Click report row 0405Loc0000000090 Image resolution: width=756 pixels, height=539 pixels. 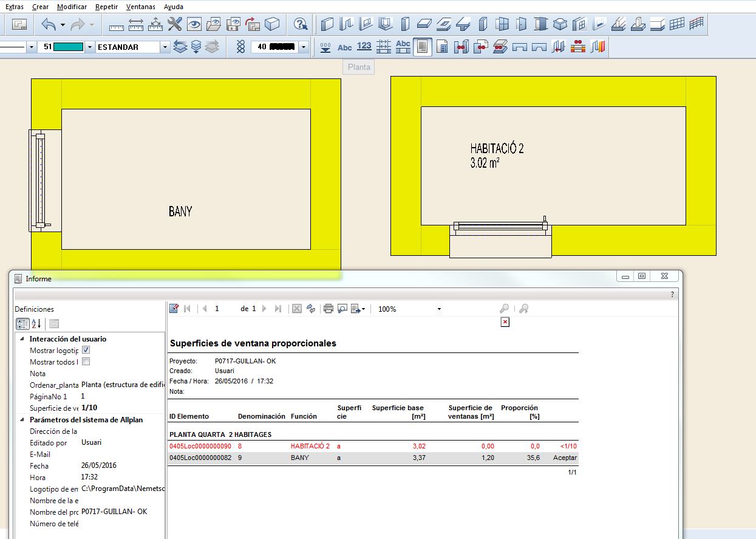[373, 446]
